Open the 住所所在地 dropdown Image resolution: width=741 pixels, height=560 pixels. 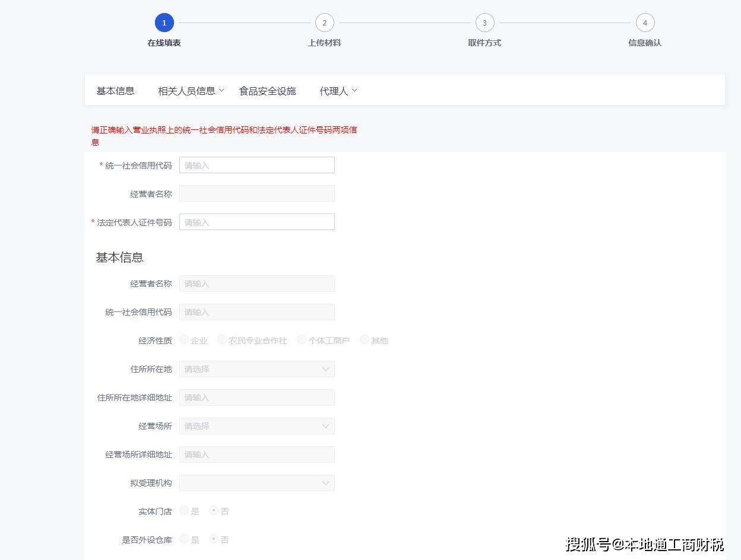pos(256,369)
